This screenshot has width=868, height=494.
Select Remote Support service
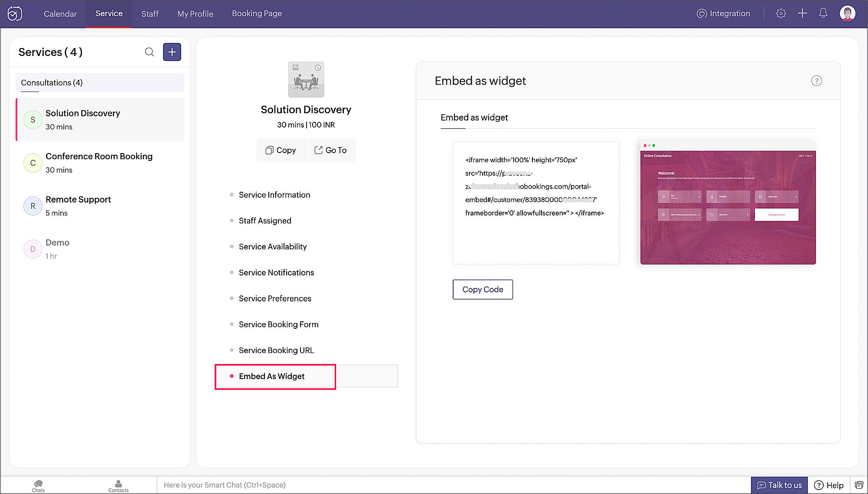point(100,206)
